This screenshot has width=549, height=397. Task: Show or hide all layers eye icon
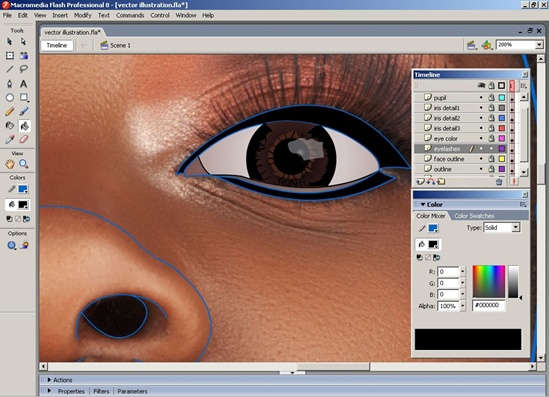[x=481, y=85]
